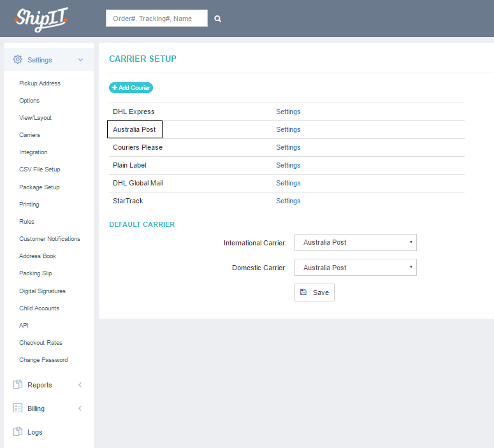Open Child Accounts page
This screenshot has width=494, height=448.
click(x=39, y=308)
